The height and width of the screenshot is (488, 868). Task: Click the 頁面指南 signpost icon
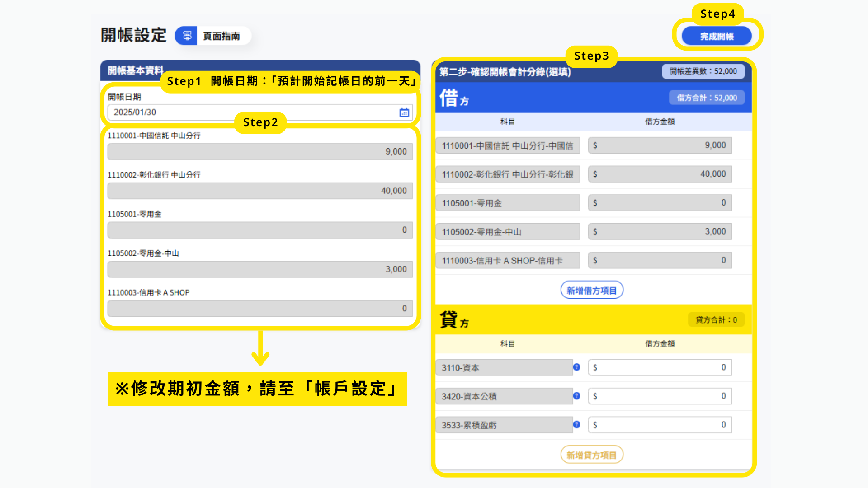click(x=187, y=36)
